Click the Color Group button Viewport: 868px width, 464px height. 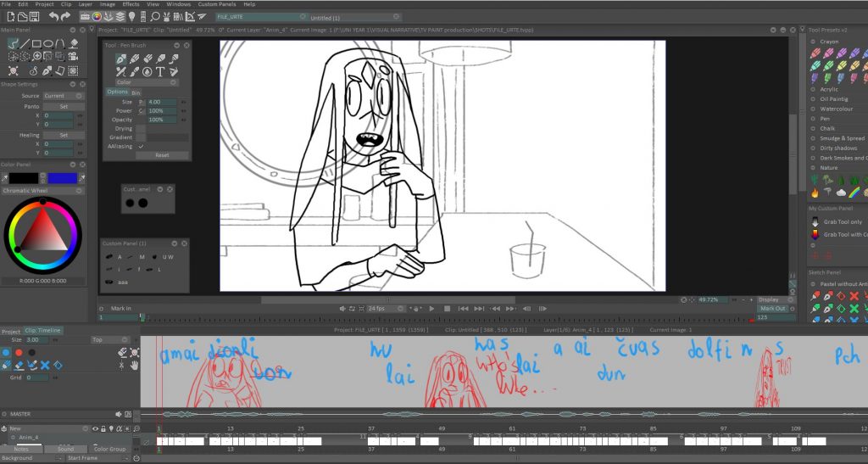pos(109,449)
